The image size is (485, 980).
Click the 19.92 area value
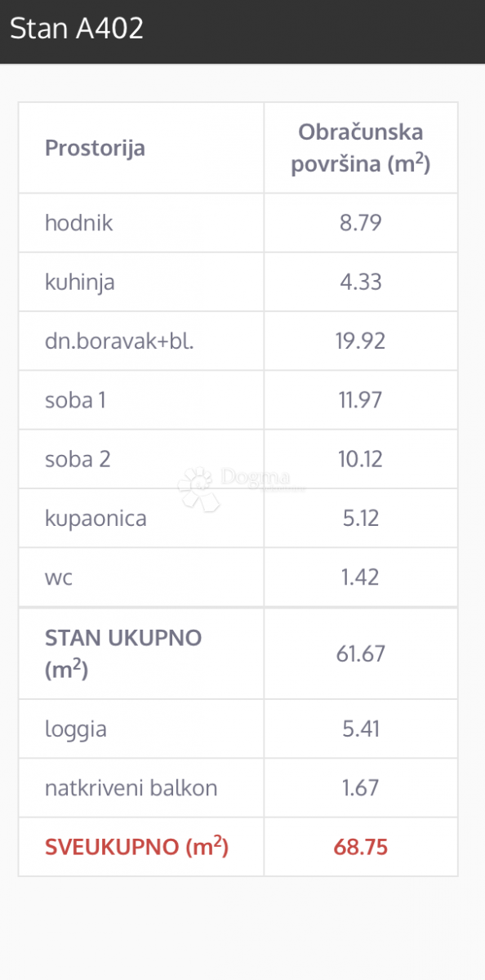pos(361,341)
